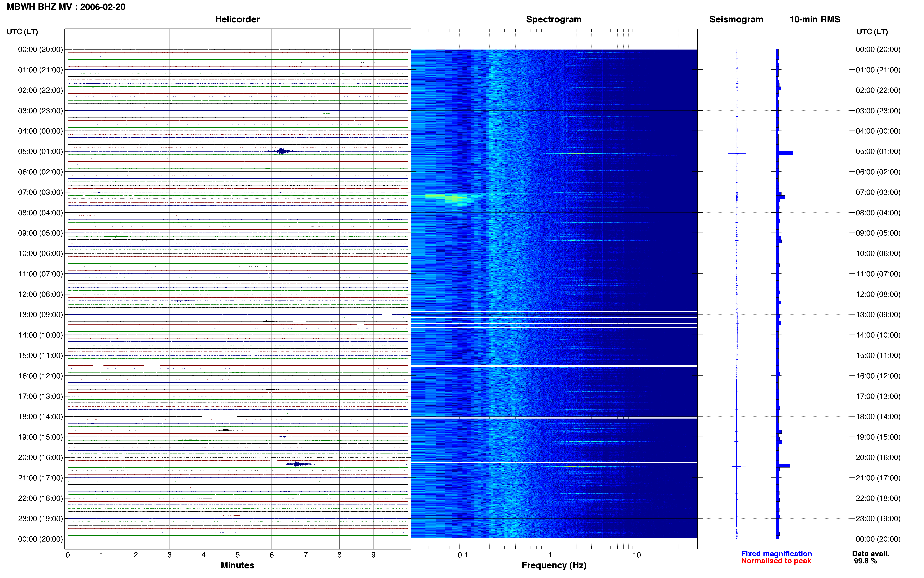
Task: Click the 'UTC (LT)' label beside the Helicorder
Action: (x=22, y=32)
